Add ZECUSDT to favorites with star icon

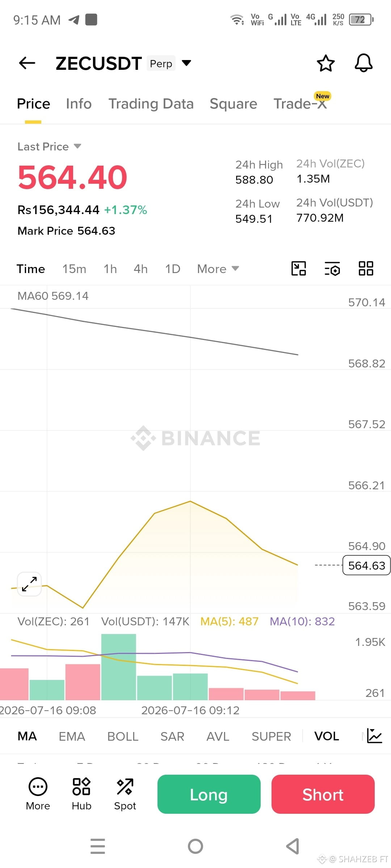click(325, 63)
